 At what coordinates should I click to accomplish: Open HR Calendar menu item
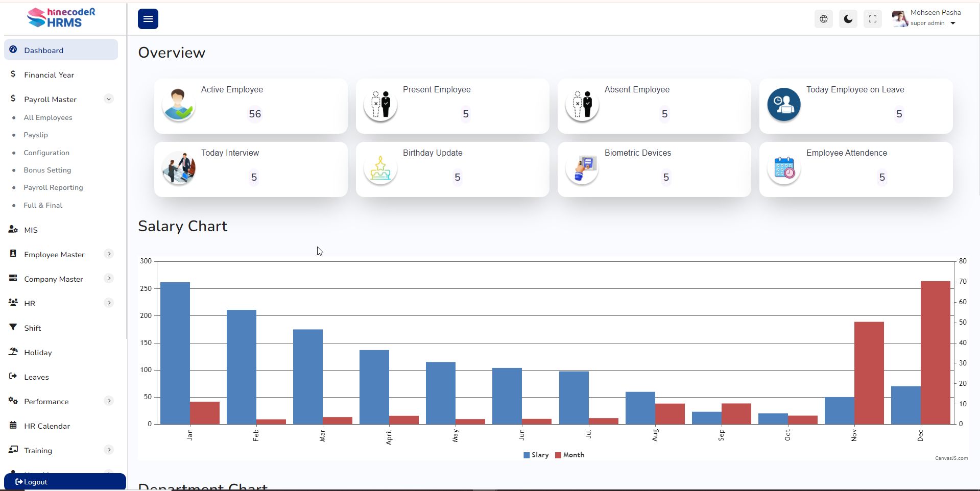[x=47, y=426]
